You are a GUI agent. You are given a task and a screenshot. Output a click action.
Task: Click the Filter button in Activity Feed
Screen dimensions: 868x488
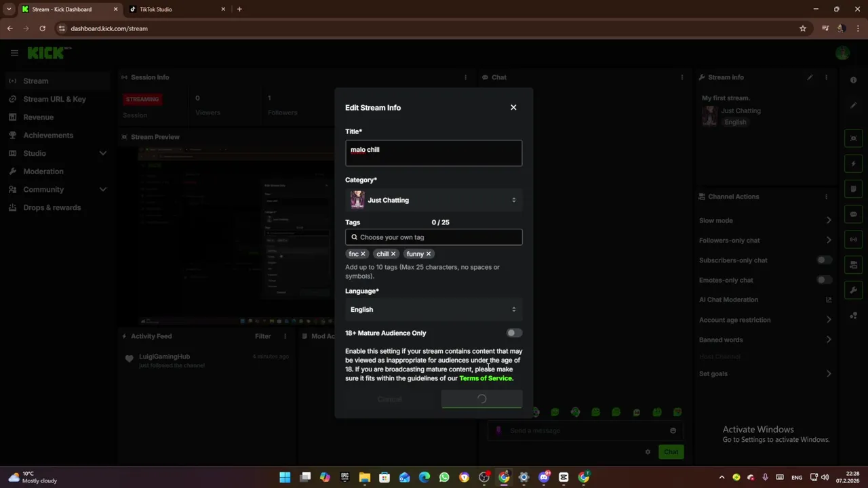click(263, 336)
